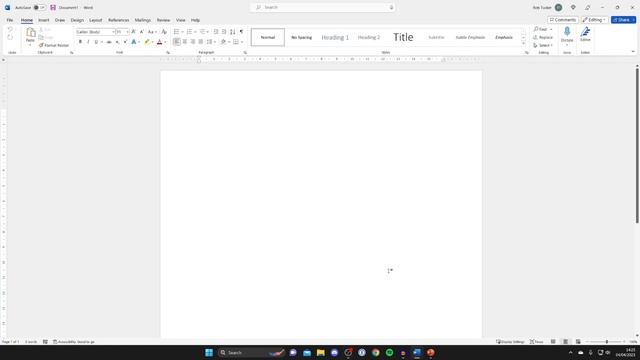Switch to the Insert tab

click(44, 20)
